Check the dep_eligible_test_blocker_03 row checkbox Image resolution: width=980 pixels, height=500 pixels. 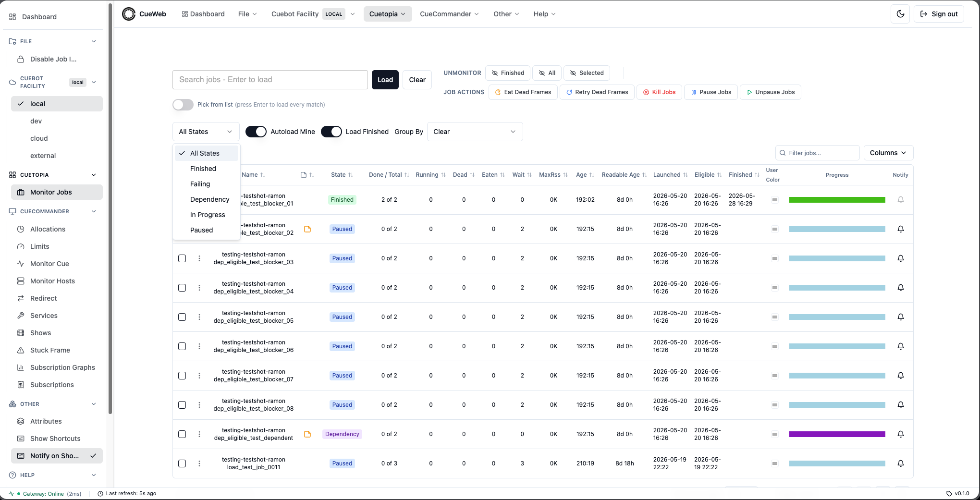coord(182,258)
